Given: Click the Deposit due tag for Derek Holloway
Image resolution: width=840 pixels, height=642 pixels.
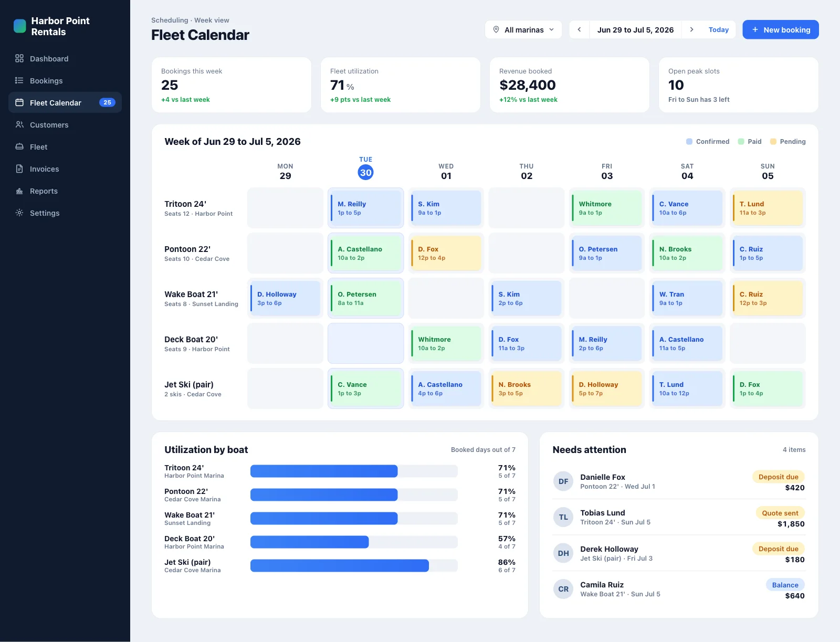Looking at the screenshot, I should (x=778, y=549).
